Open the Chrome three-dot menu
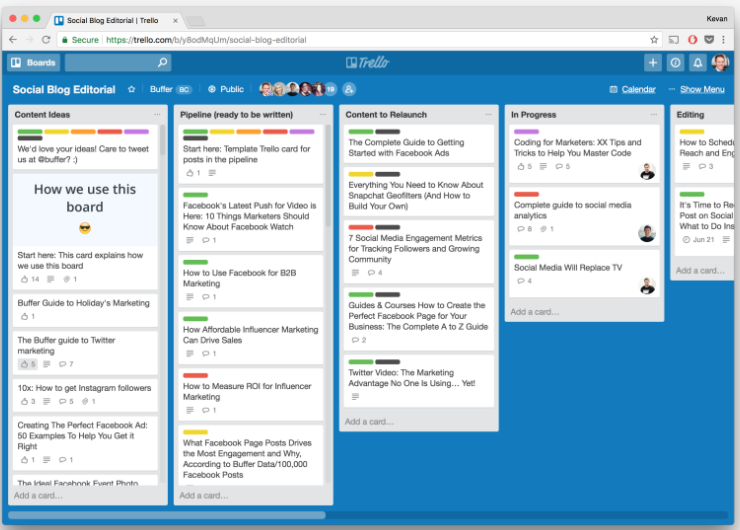This screenshot has width=740, height=530. (723, 40)
